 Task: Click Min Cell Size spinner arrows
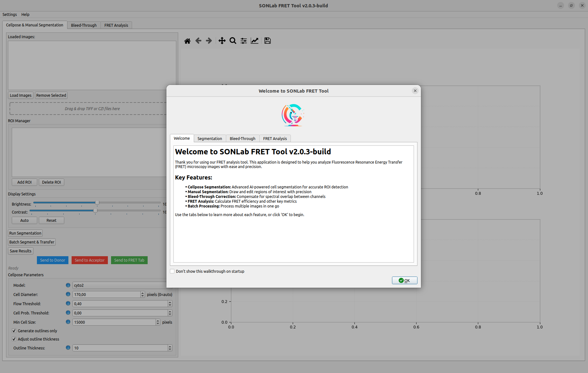click(158, 322)
